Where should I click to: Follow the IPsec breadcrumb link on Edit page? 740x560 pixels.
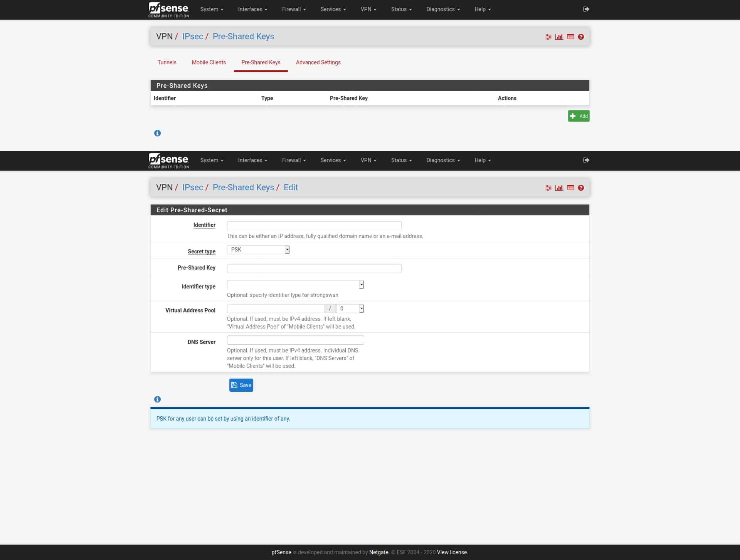[x=193, y=187]
